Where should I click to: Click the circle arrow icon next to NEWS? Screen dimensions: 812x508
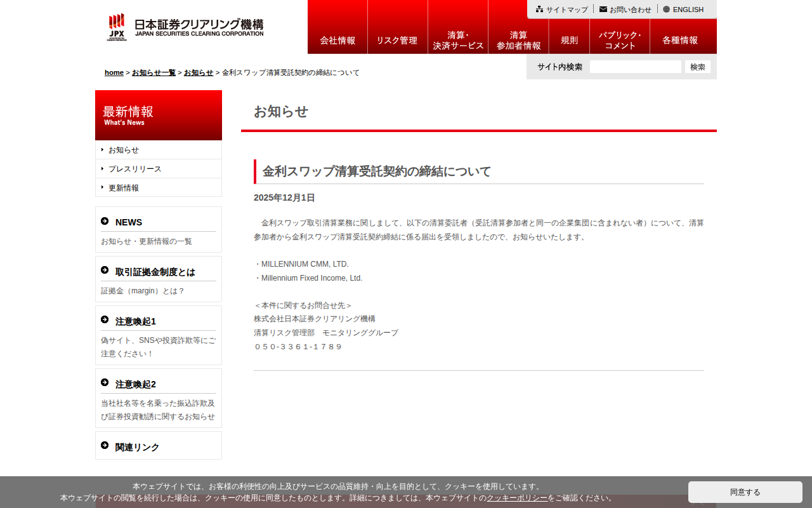click(x=105, y=221)
